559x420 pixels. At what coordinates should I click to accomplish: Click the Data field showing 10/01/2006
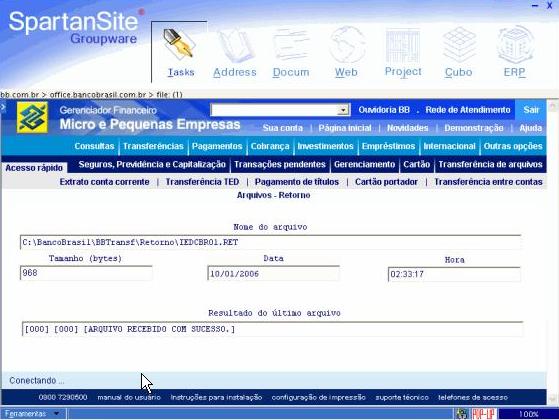point(273,274)
